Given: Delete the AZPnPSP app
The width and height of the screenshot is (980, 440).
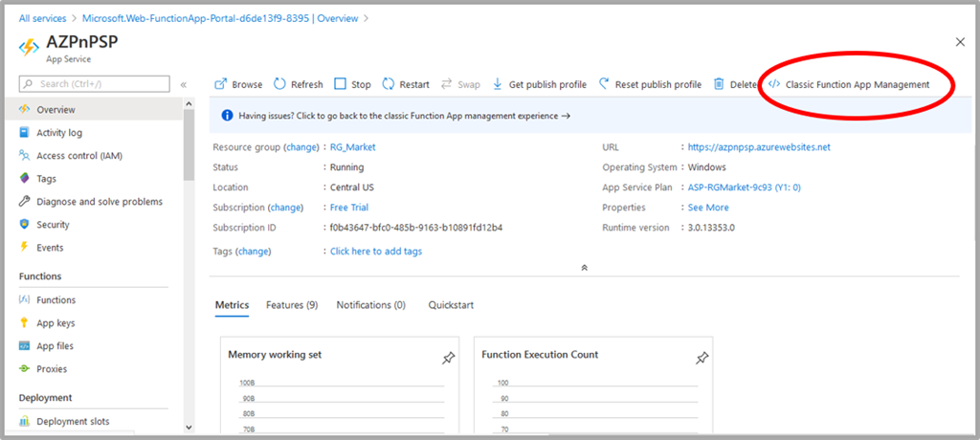Looking at the screenshot, I should [735, 84].
